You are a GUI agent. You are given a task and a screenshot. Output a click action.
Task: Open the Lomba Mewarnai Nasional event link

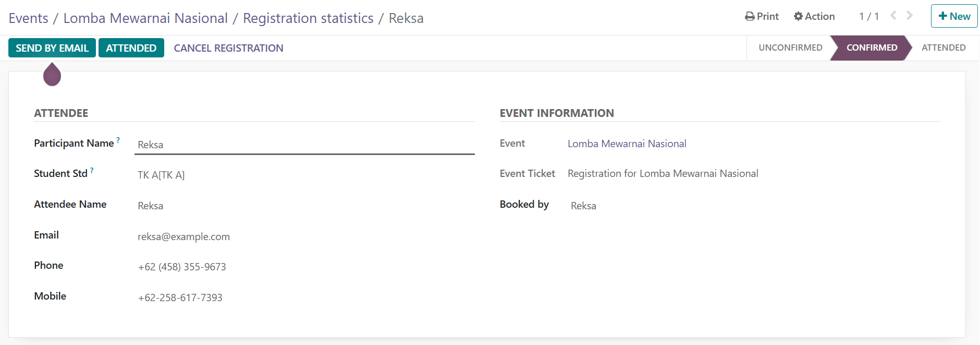(627, 144)
